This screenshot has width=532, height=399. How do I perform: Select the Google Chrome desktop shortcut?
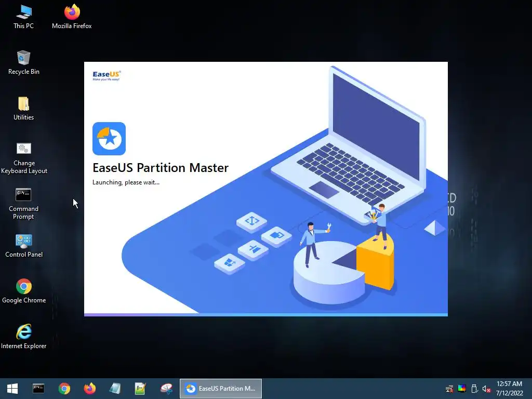[24, 291]
